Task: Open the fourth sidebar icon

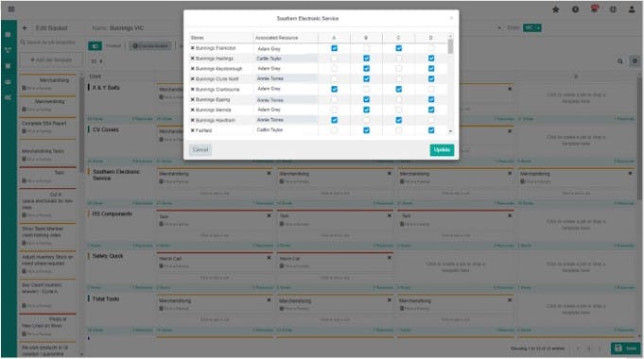Action: [8, 81]
